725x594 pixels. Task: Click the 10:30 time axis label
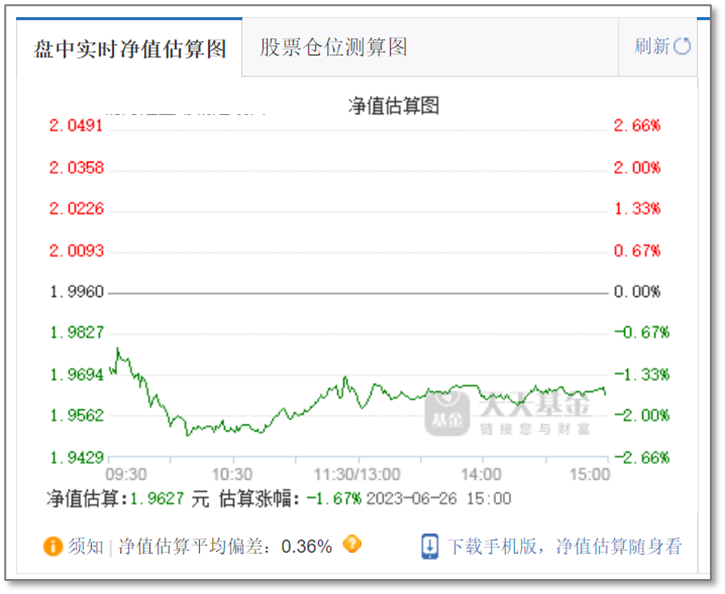point(232,474)
